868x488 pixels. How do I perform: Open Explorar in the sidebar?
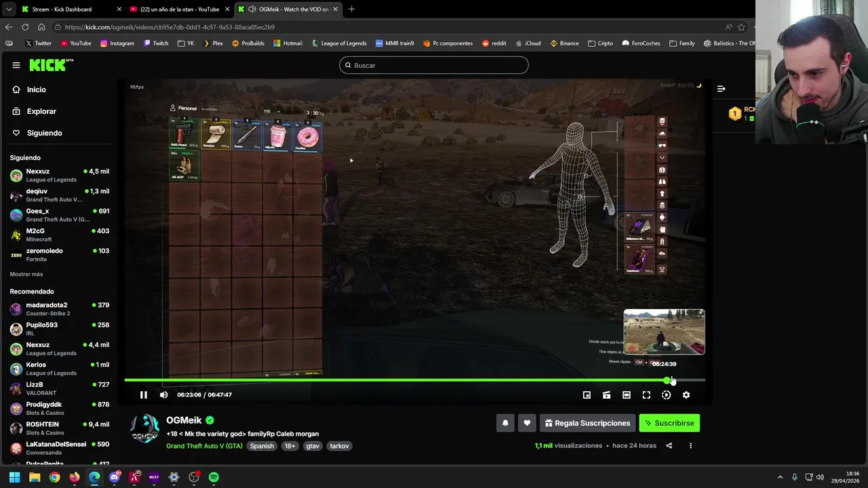click(41, 111)
